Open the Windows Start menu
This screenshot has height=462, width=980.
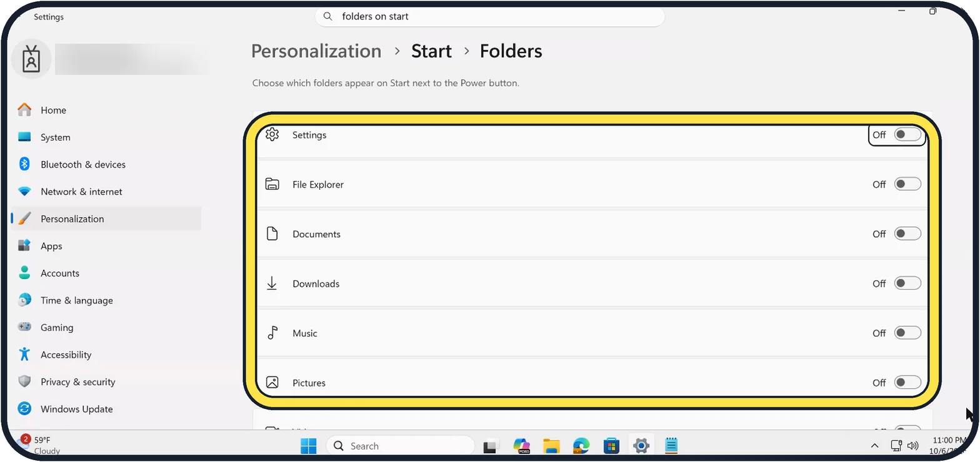point(308,446)
